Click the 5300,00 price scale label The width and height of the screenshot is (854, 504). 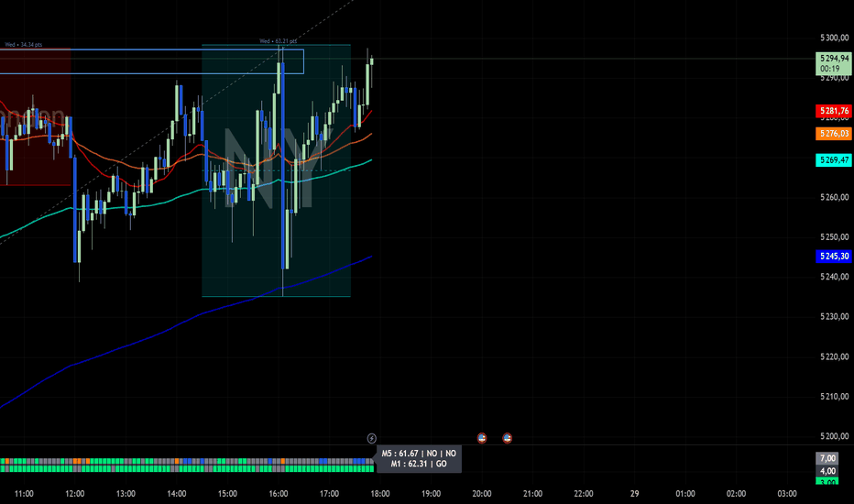834,38
